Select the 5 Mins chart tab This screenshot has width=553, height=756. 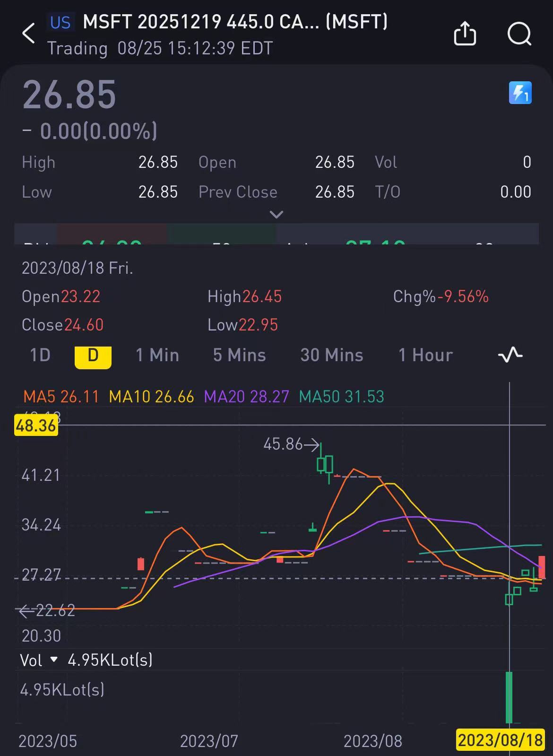point(239,355)
